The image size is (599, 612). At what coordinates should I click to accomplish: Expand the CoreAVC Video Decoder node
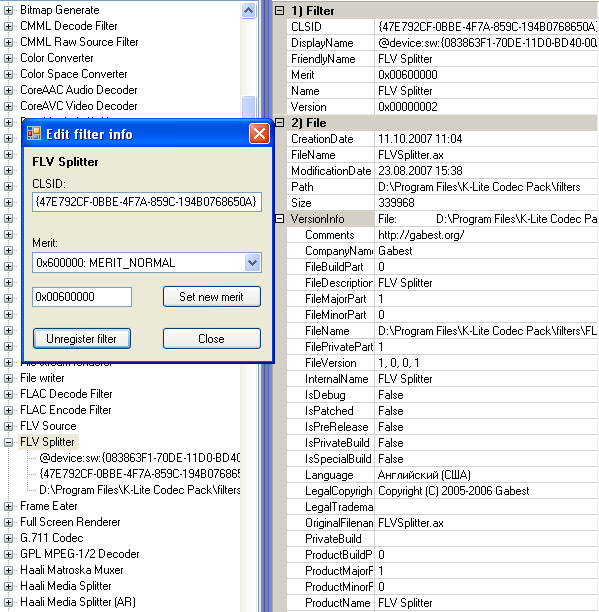coord(8,106)
